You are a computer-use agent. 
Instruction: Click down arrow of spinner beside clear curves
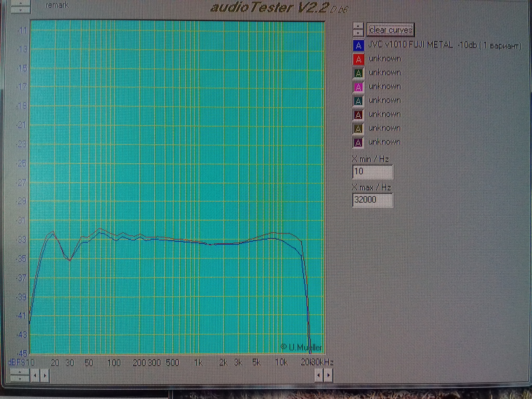(358, 33)
